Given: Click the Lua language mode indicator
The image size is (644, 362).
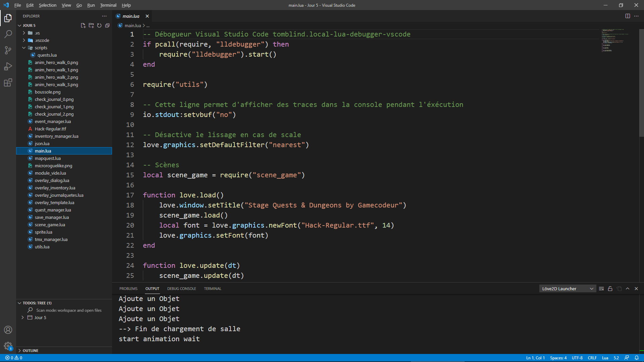Looking at the screenshot, I should coord(605,358).
